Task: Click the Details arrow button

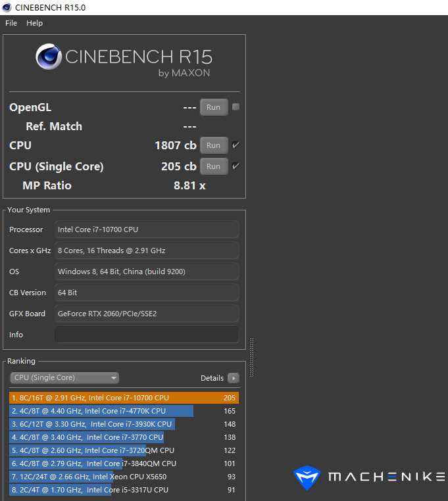Action: tap(234, 378)
